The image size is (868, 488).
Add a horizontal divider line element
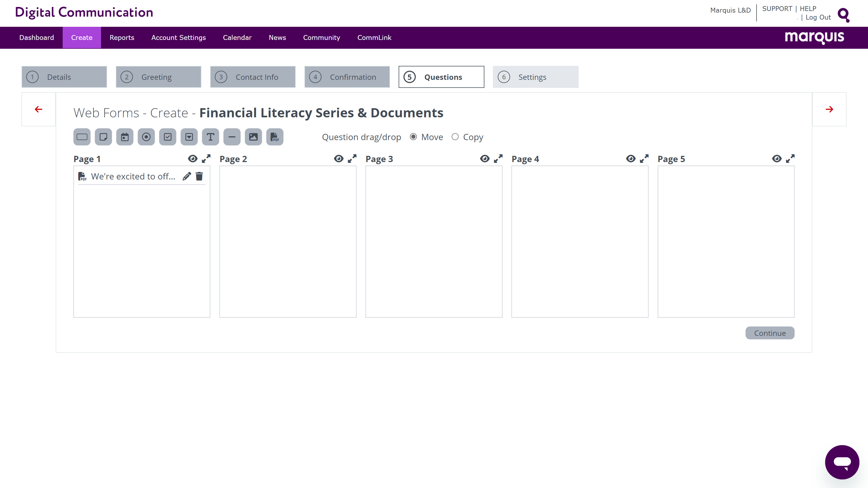coord(232,137)
